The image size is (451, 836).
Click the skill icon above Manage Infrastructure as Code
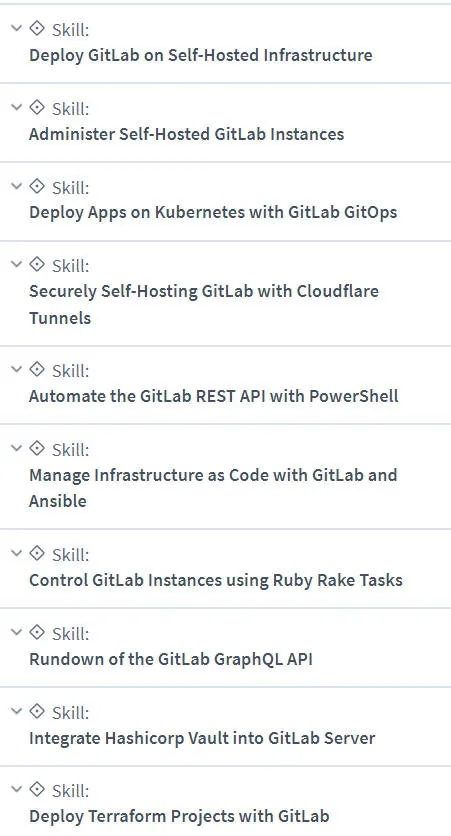(x=36, y=448)
